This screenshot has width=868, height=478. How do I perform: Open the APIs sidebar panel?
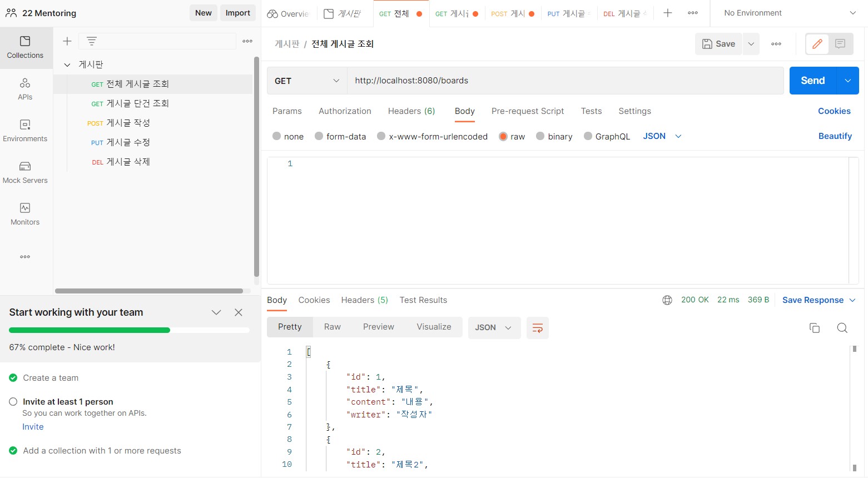25,89
